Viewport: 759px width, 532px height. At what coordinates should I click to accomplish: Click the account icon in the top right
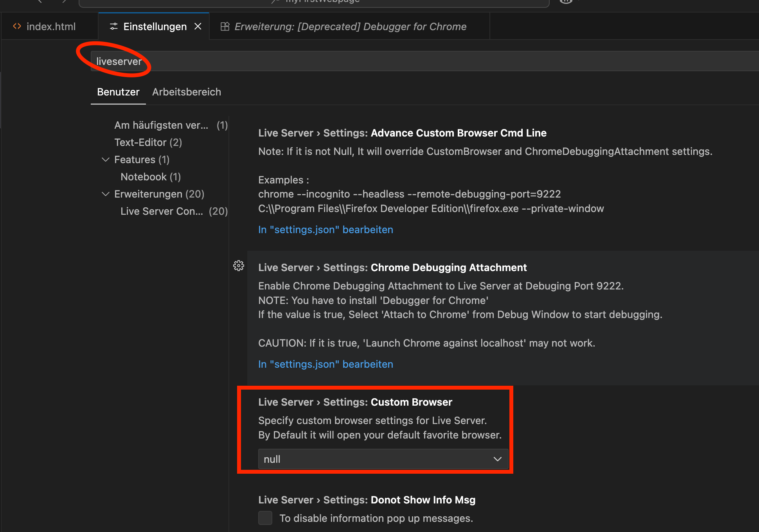[x=566, y=2]
